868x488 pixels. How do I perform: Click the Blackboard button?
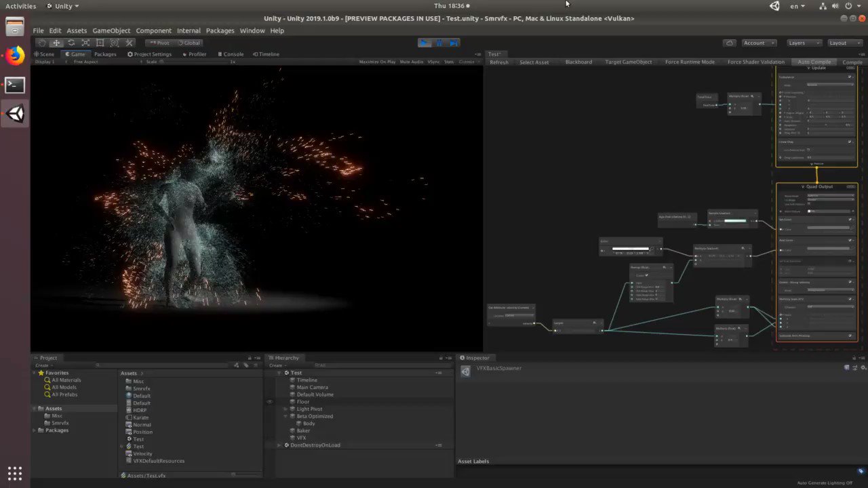click(578, 62)
